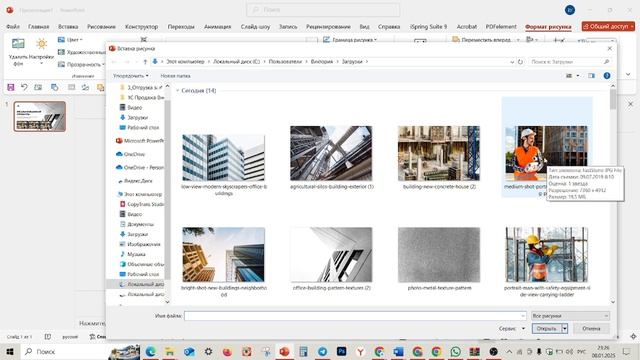The height and width of the screenshot is (360, 640).
Task: Toggle the preview pane icon
Action: 591,76
